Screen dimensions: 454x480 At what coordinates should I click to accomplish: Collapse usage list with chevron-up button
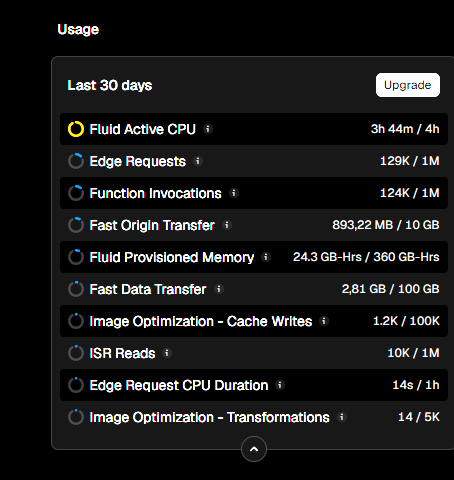point(254,449)
